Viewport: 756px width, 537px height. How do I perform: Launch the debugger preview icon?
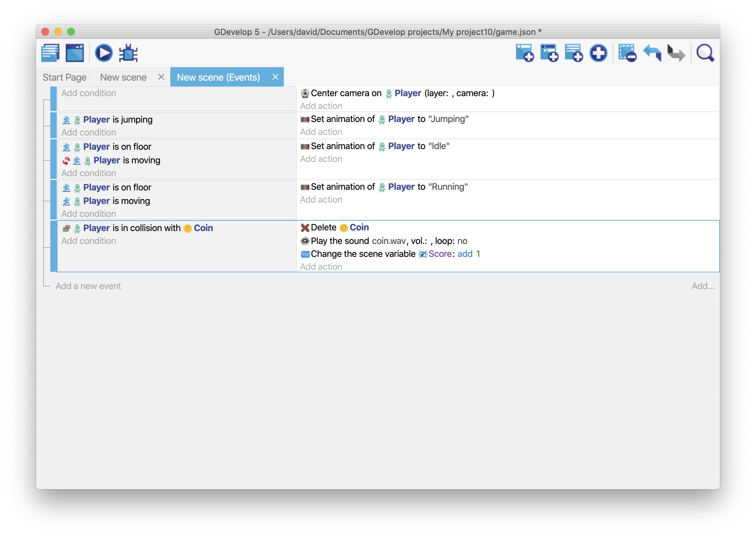tap(128, 53)
